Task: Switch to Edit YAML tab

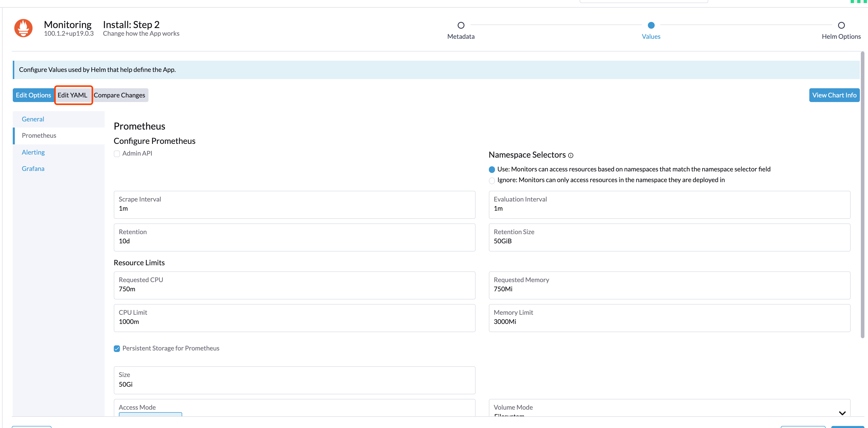Action: 72,95
